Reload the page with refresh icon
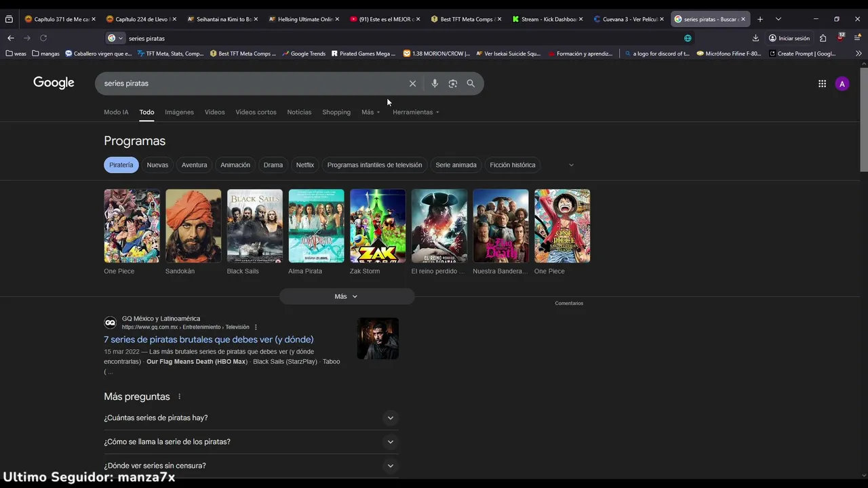 [43, 38]
